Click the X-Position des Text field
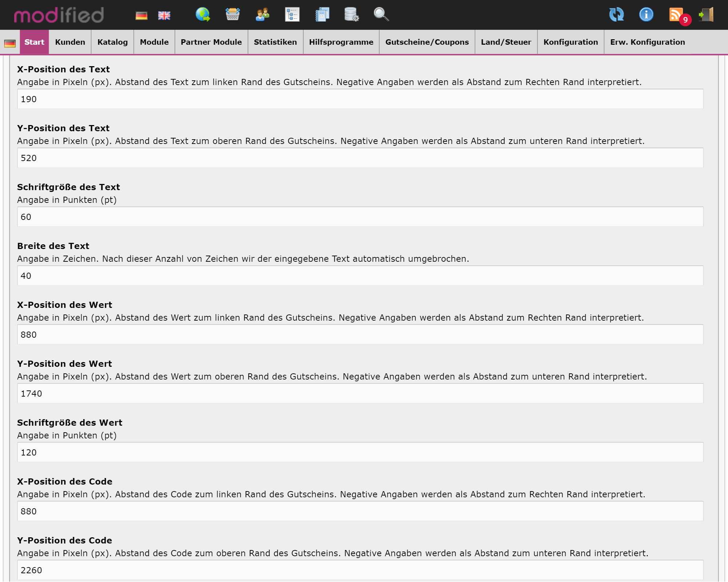Image resolution: width=728 pixels, height=582 pixels. point(360,99)
